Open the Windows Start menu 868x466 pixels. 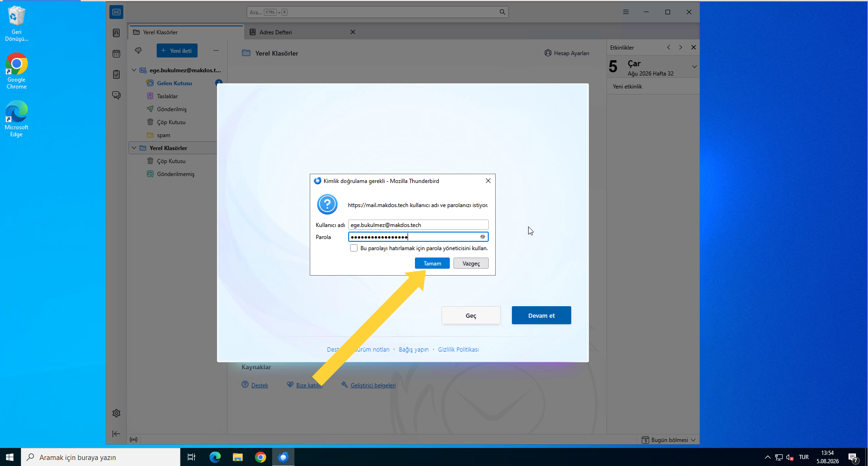click(x=10, y=457)
